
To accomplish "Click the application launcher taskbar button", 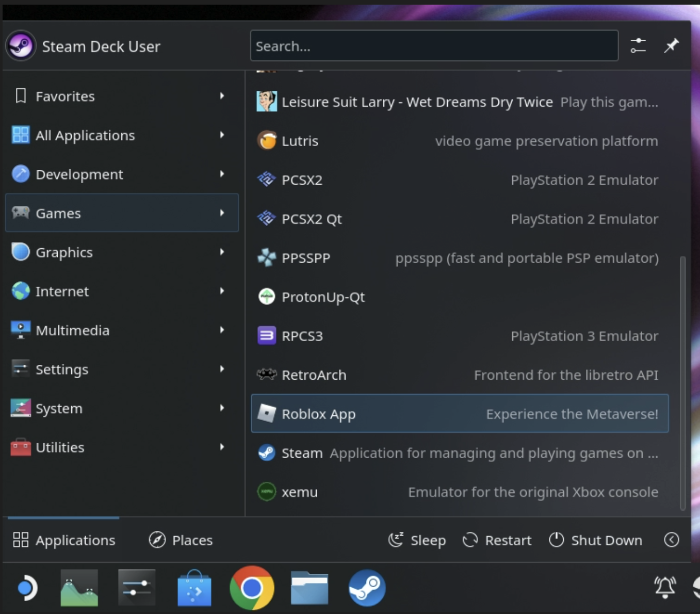I will coord(27,588).
